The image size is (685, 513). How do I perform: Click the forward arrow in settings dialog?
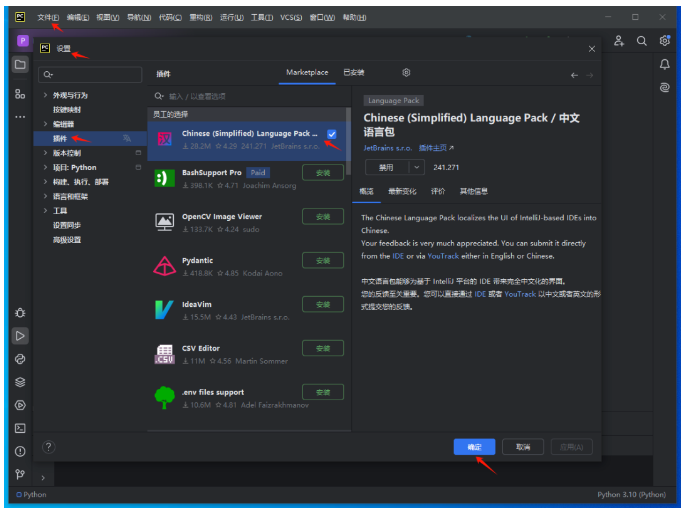(x=590, y=75)
